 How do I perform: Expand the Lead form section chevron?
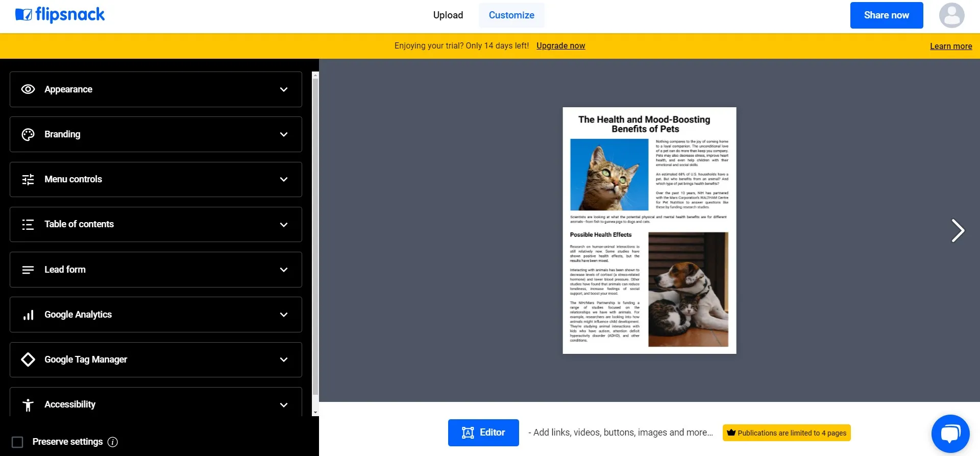[x=284, y=270]
